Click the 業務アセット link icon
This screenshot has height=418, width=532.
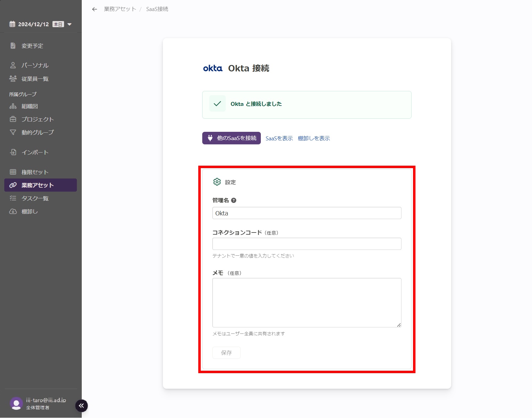click(x=13, y=185)
